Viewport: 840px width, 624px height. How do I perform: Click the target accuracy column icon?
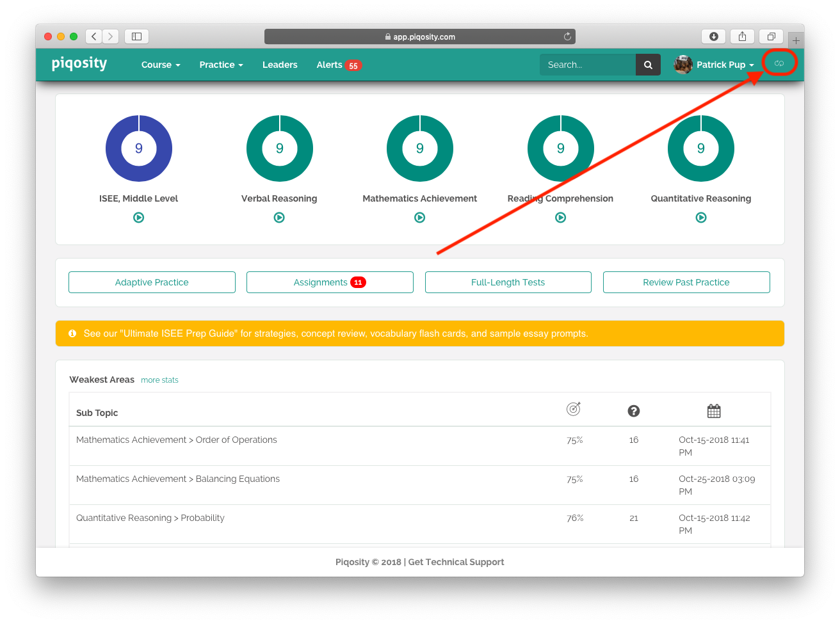574,408
